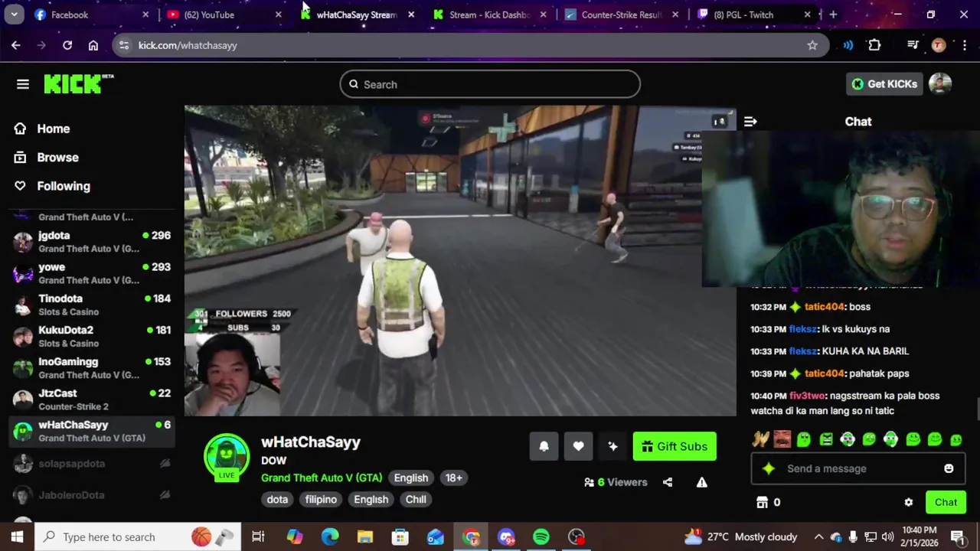Click Grand Theft Auto V (GTA) category link
980x551 pixels.
tap(322, 478)
